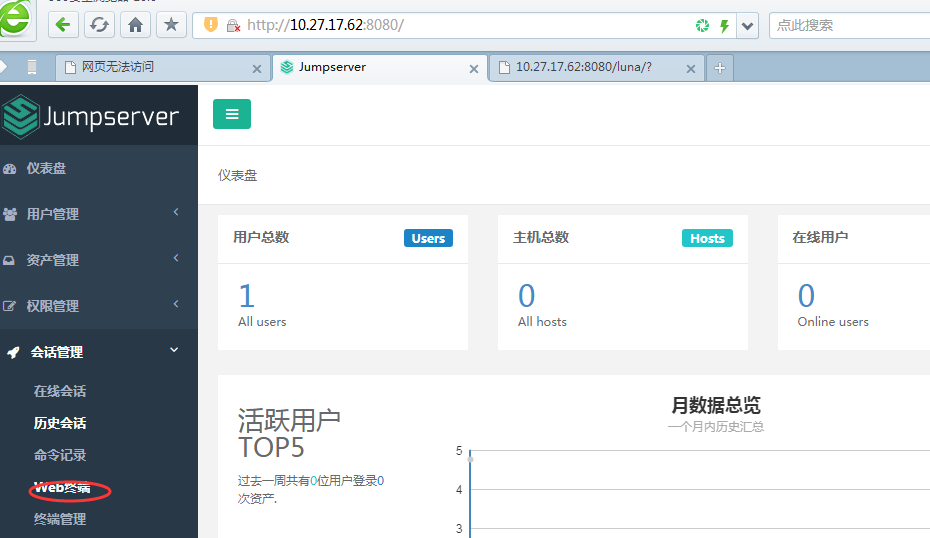The width and height of the screenshot is (930, 538).
Task: Click the 资产管理 inbox icon
Action: point(9,260)
